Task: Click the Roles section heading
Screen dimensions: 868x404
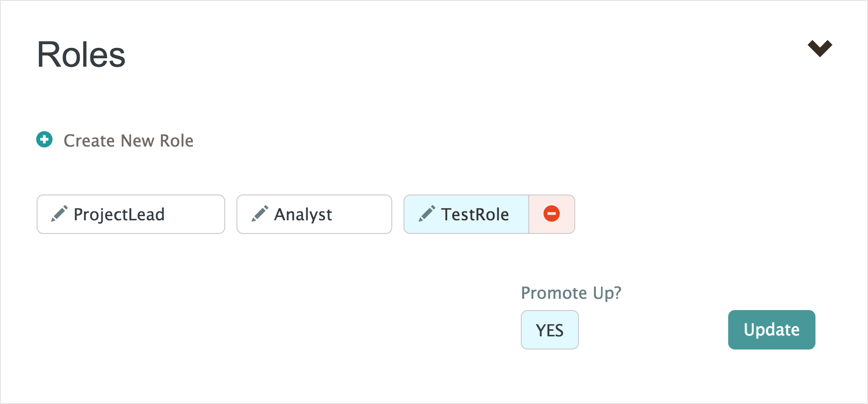Action: coord(81,54)
